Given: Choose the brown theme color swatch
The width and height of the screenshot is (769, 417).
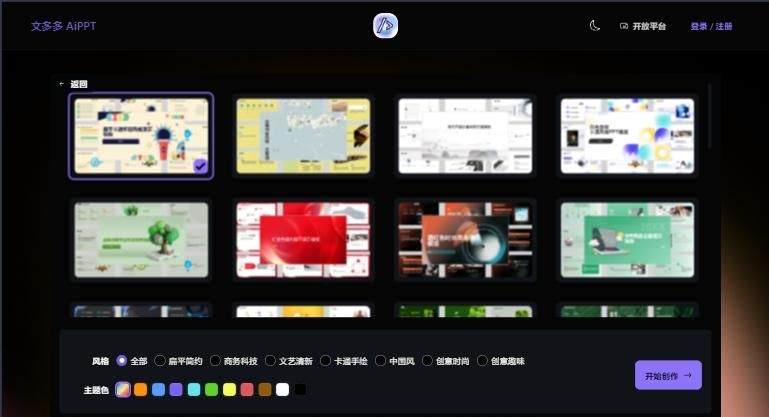Looking at the screenshot, I should (x=265, y=390).
